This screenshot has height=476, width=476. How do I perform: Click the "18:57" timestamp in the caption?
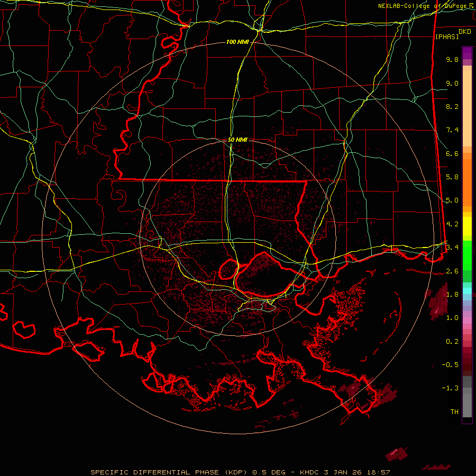(378, 472)
